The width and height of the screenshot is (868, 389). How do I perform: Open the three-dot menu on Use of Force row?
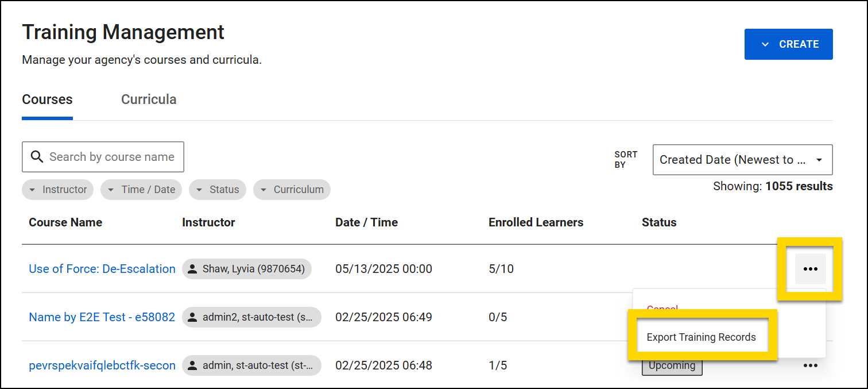tap(809, 268)
